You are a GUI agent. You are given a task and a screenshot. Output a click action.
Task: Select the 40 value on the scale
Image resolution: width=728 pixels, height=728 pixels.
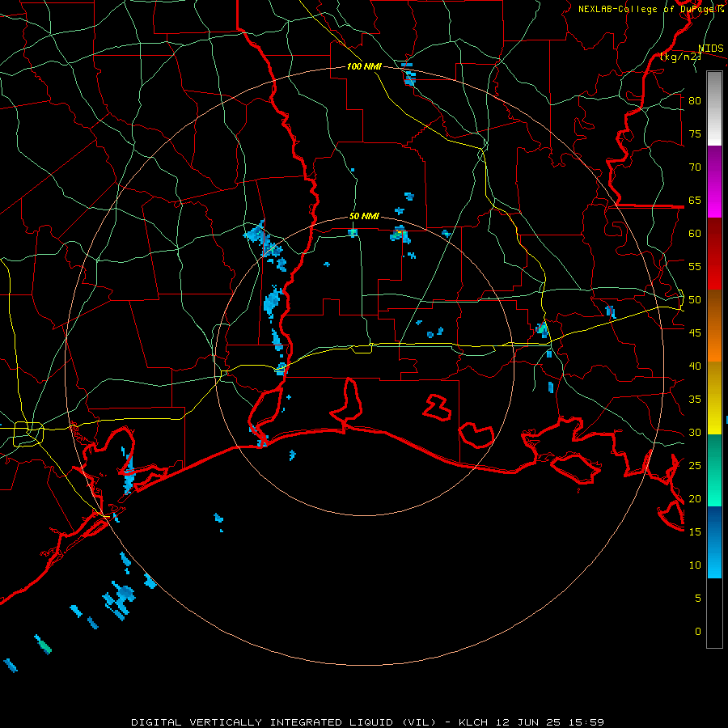coord(695,366)
